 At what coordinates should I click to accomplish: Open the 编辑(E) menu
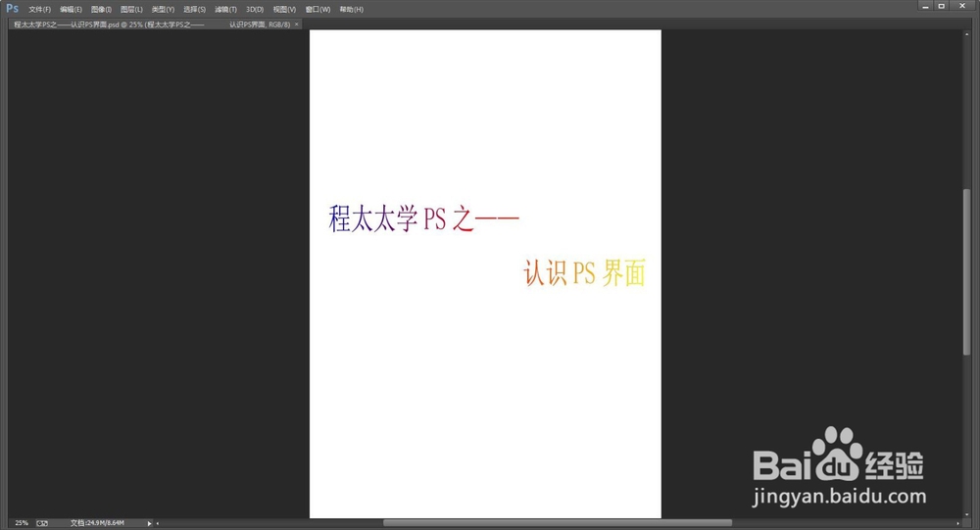(71, 10)
